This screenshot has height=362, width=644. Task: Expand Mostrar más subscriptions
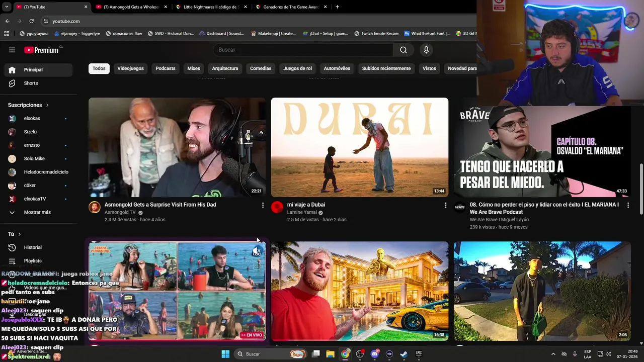[x=38, y=212]
